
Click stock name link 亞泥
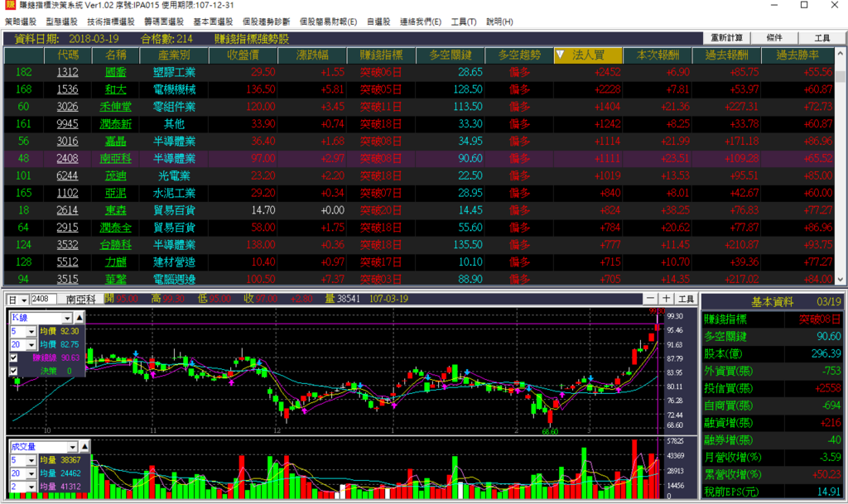tap(115, 193)
